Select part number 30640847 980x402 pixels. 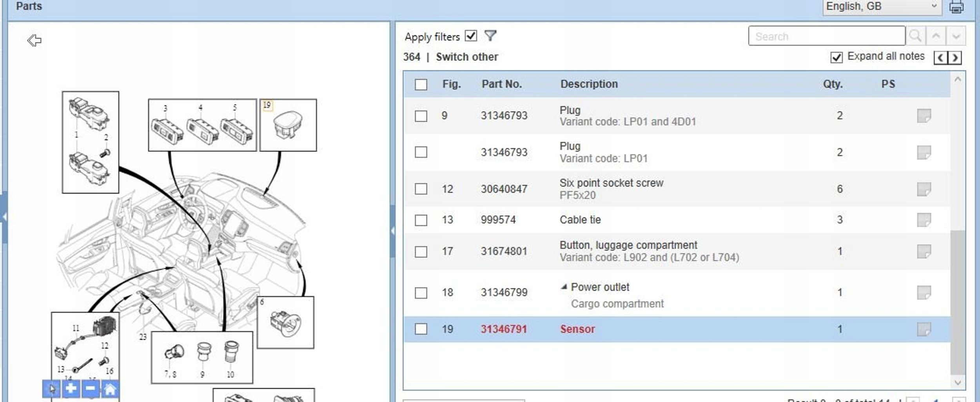pyautogui.click(x=504, y=189)
